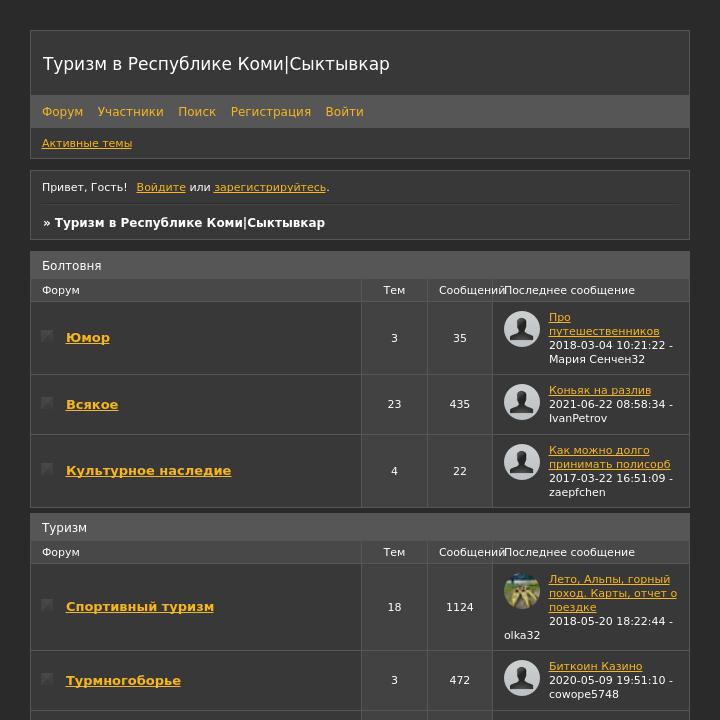
Task: Click status icon beside Спортивный туризм
Action: click(x=47, y=606)
